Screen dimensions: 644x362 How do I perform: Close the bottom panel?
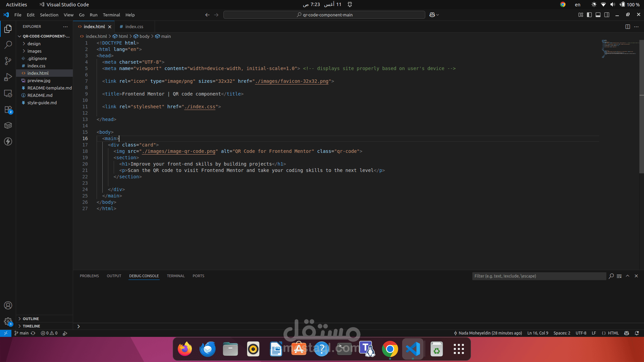point(636,276)
